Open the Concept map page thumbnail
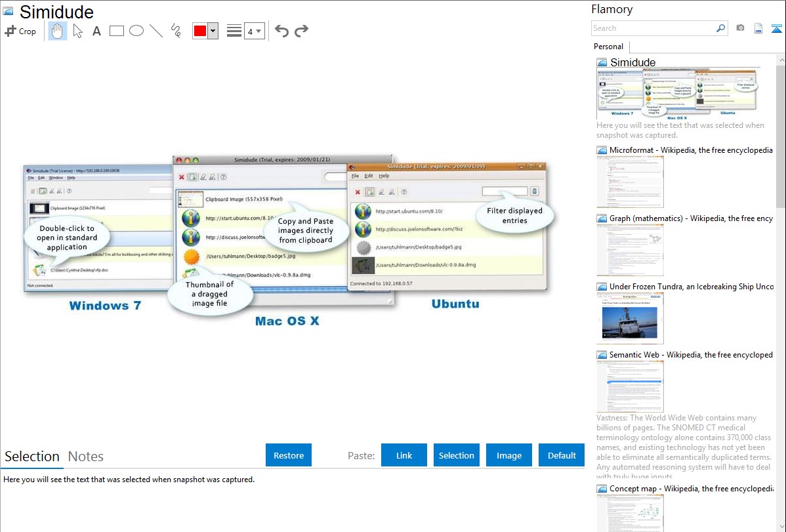 (x=630, y=513)
